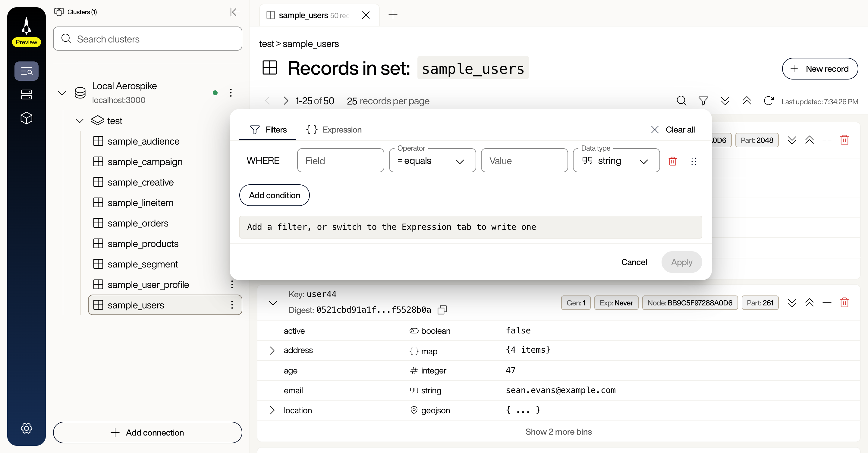Delete the Part 2048 record
The width and height of the screenshot is (868, 453).
coord(844,140)
